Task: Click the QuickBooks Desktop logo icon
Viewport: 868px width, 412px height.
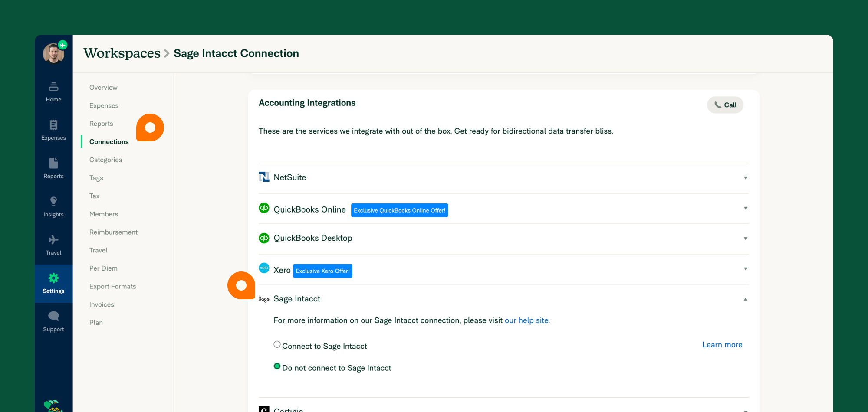Action: click(264, 238)
